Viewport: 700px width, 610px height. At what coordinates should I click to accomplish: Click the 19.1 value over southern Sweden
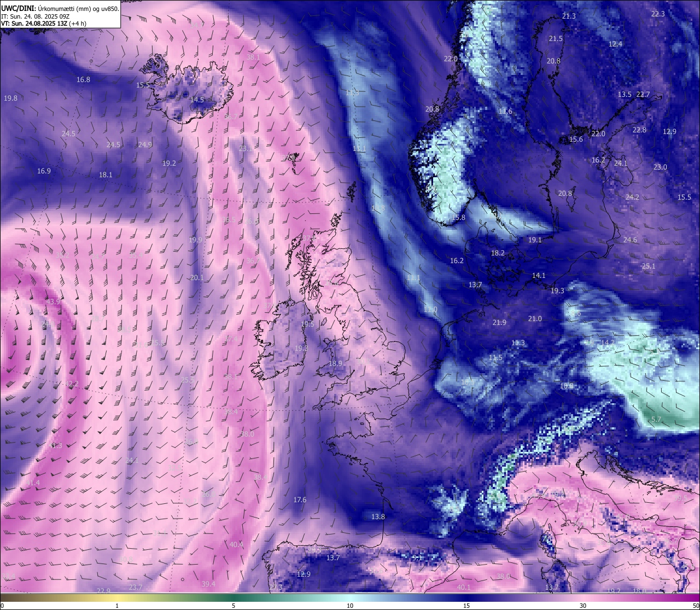click(535, 240)
